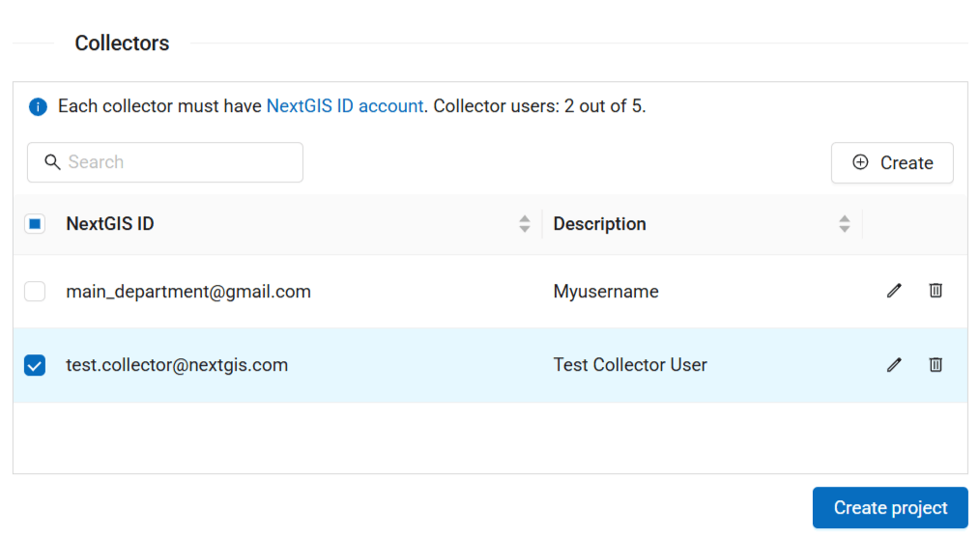Uncheck the test.collector@nextgis.com row checkbox

click(35, 365)
